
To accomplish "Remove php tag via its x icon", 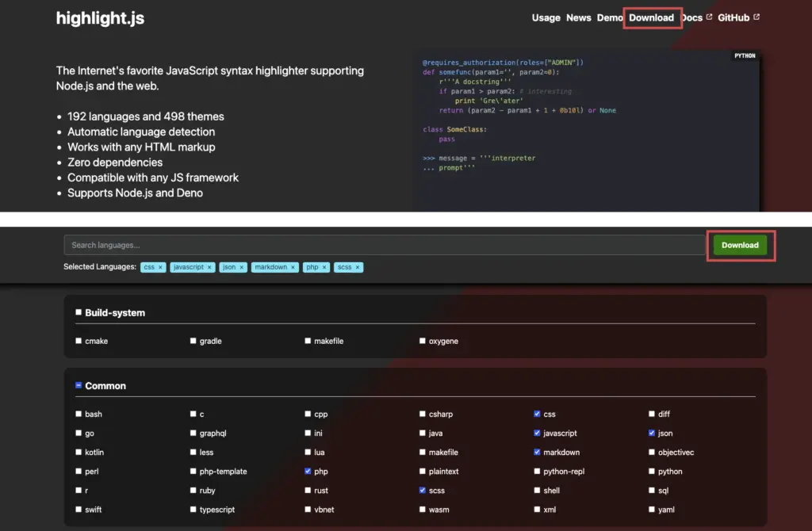I will [324, 267].
